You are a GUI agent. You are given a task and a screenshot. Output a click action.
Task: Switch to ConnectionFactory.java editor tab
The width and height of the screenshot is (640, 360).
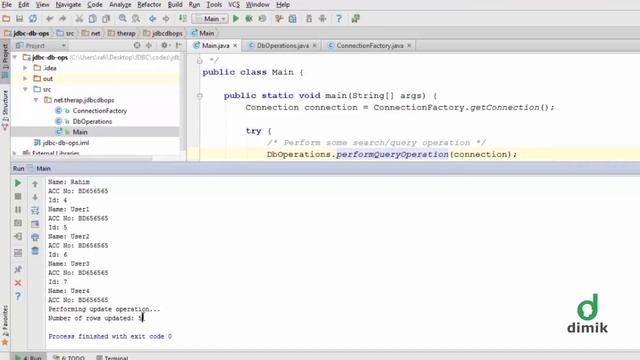(369, 46)
